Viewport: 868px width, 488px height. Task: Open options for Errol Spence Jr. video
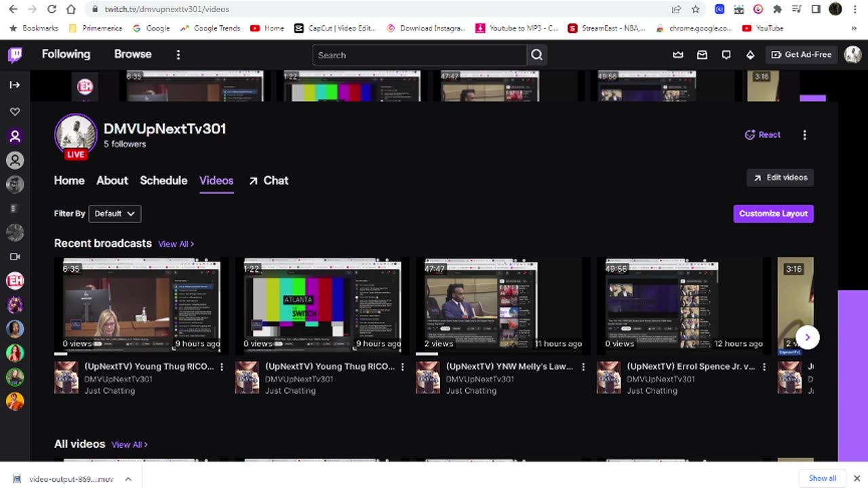coord(764,367)
